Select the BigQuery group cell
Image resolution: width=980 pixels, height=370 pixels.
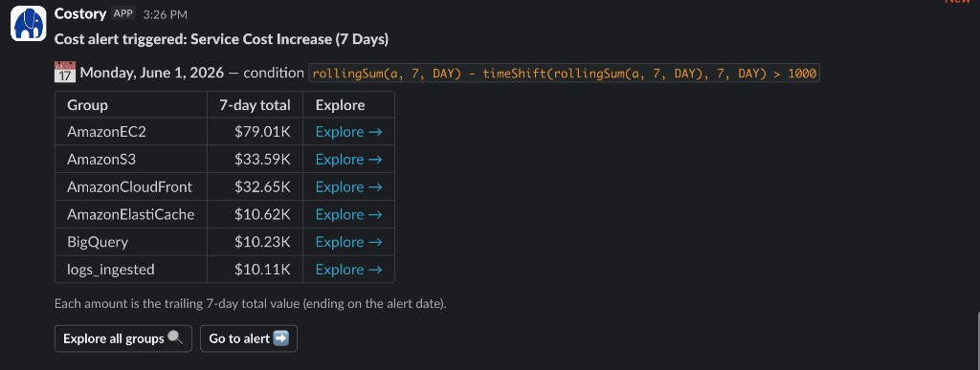coord(131,242)
